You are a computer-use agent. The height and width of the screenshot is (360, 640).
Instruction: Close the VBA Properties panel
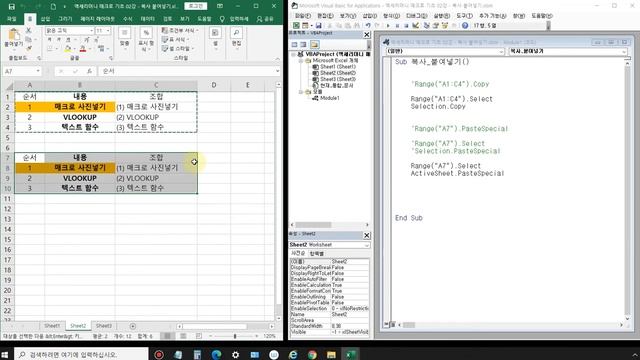367,235
